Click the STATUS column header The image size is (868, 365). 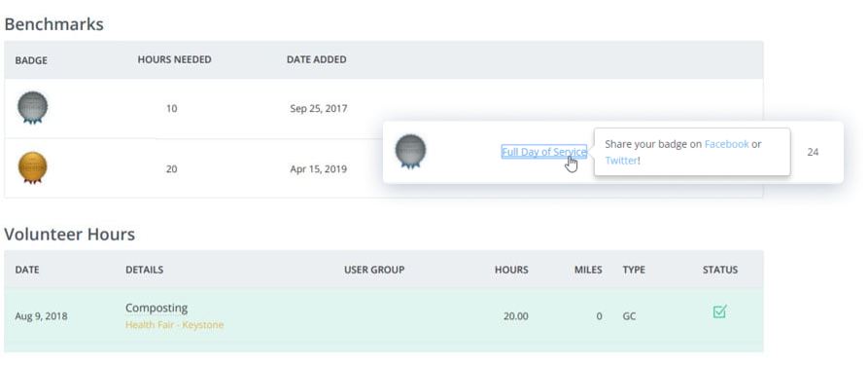tap(720, 270)
